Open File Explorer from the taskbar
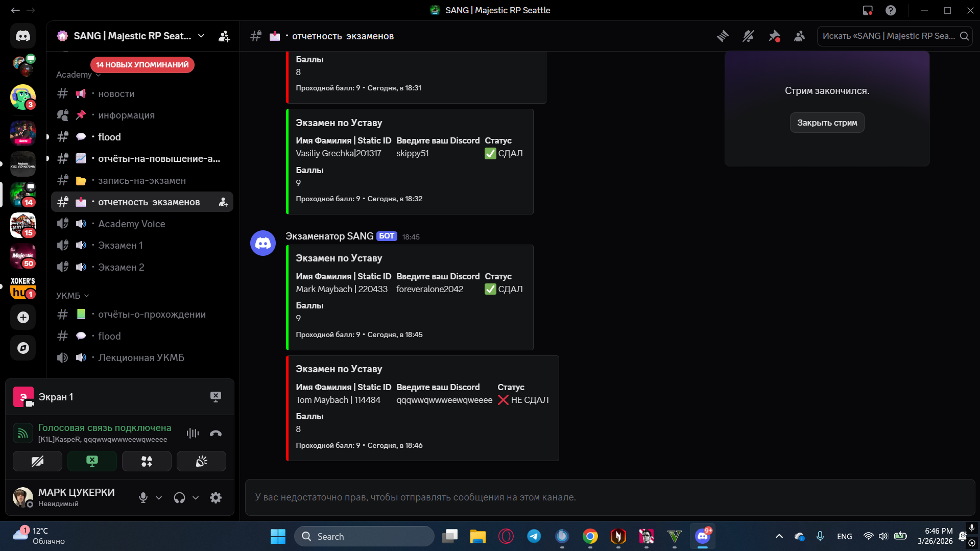The image size is (980, 551). pos(478,536)
